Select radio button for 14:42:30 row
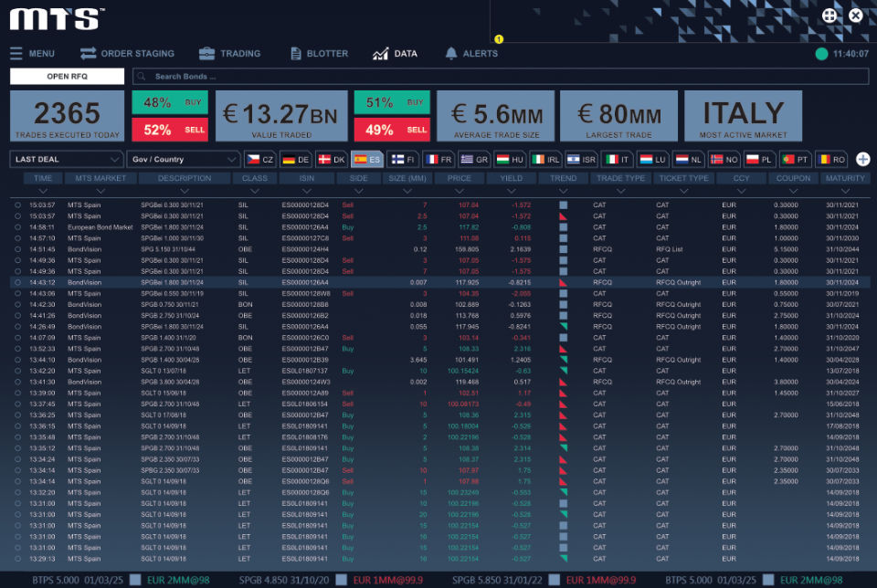Viewport: 877px width, 588px height. pyautogui.click(x=18, y=305)
